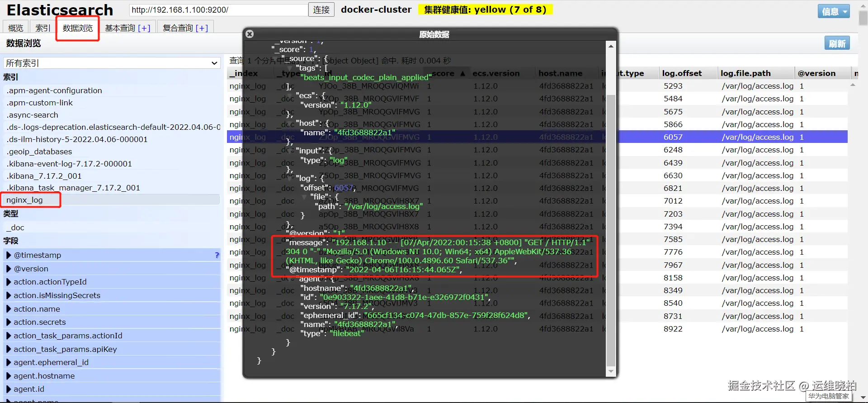
Task: Expand the action.secrets field
Action: [x=9, y=322]
